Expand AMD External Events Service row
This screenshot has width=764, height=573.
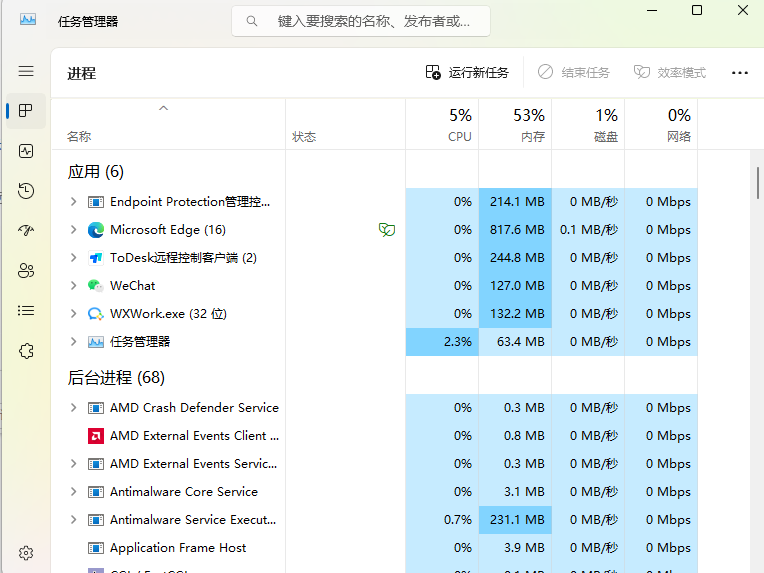coord(74,463)
